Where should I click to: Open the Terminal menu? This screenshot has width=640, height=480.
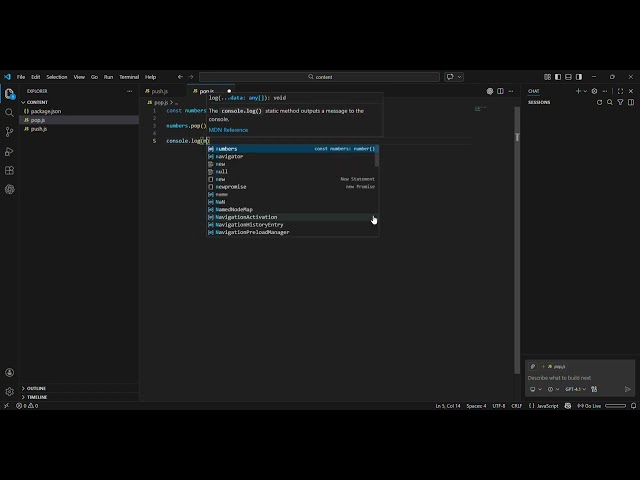(x=129, y=77)
